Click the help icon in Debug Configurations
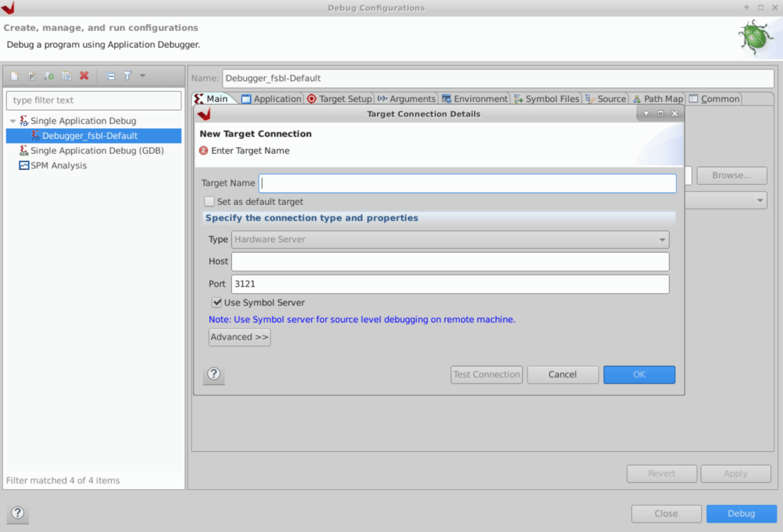The image size is (783, 532). [x=18, y=513]
